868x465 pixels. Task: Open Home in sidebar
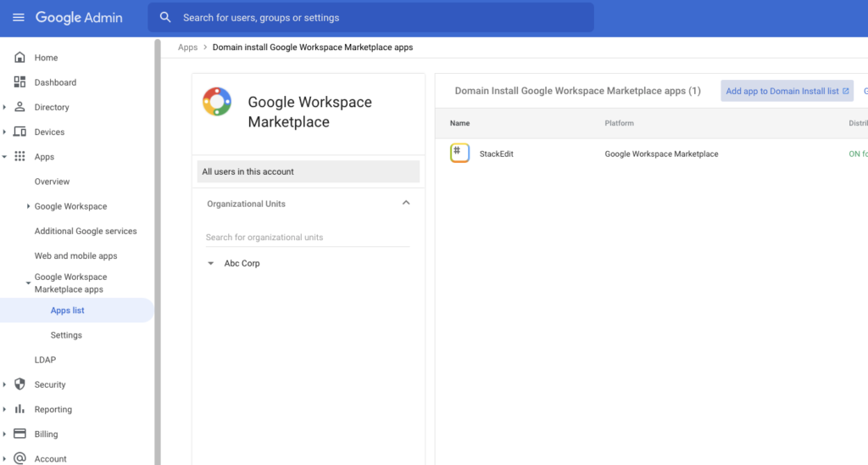click(x=46, y=58)
